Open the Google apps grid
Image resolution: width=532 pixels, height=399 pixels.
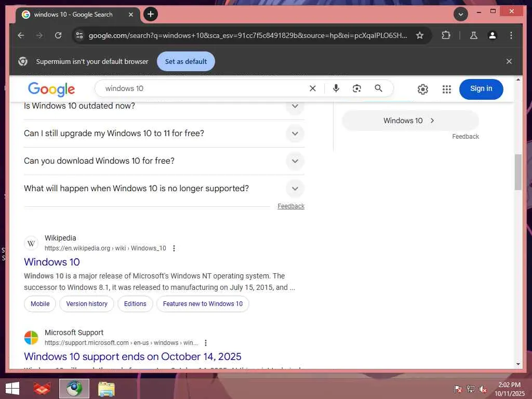click(x=447, y=89)
